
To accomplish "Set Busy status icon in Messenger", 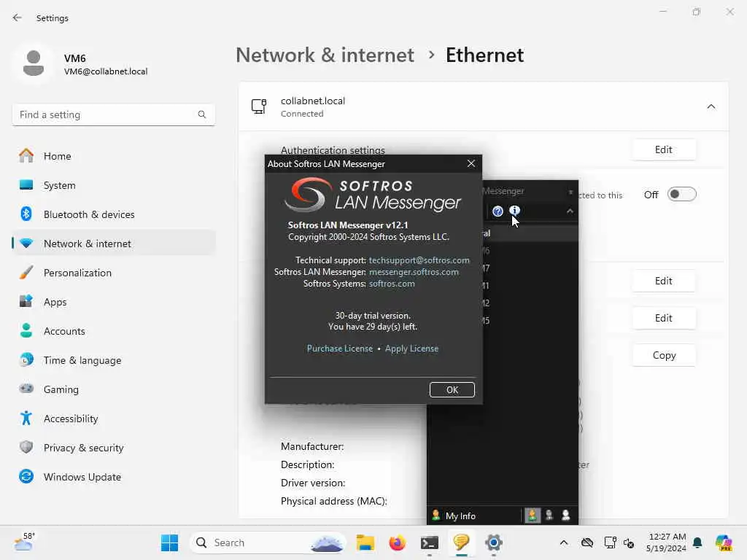I will [x=549, y=516].
